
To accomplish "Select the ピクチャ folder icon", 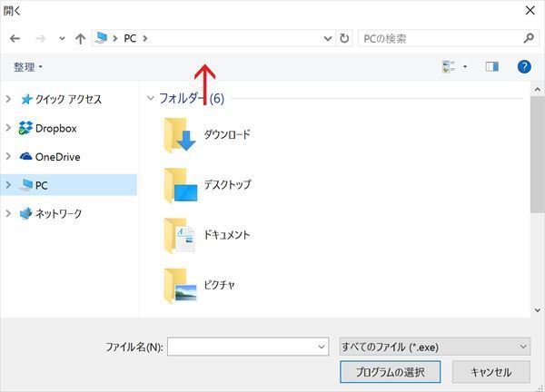I will [181, 286].
